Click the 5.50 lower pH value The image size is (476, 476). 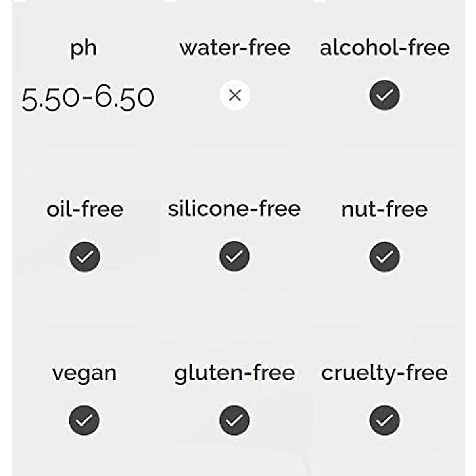click(50, 98)
